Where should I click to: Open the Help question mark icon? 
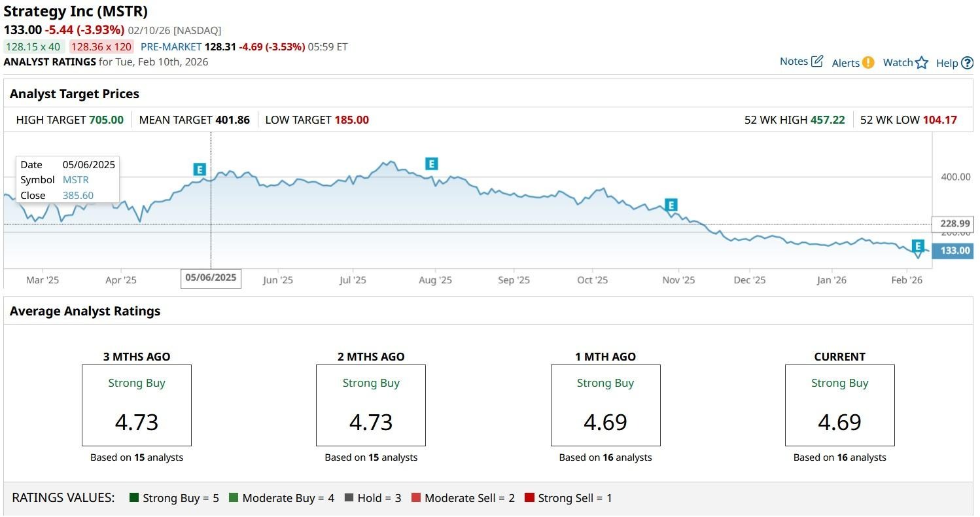[967, 63]
